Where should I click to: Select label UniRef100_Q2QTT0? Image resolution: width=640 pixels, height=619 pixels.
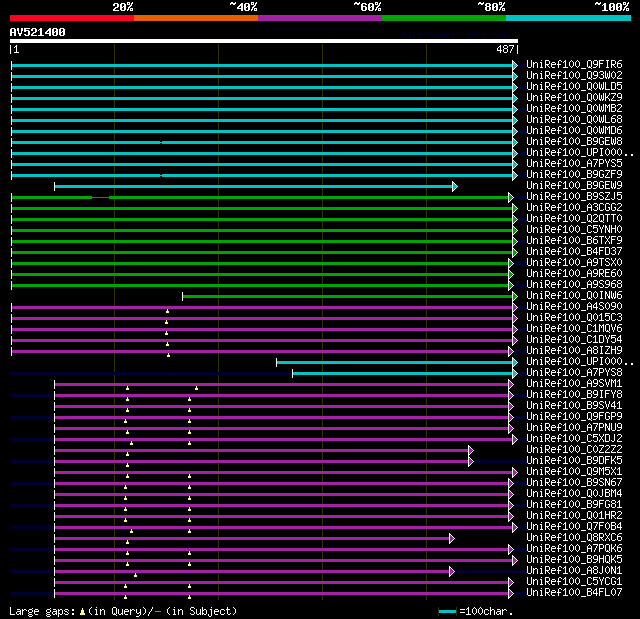574,219
